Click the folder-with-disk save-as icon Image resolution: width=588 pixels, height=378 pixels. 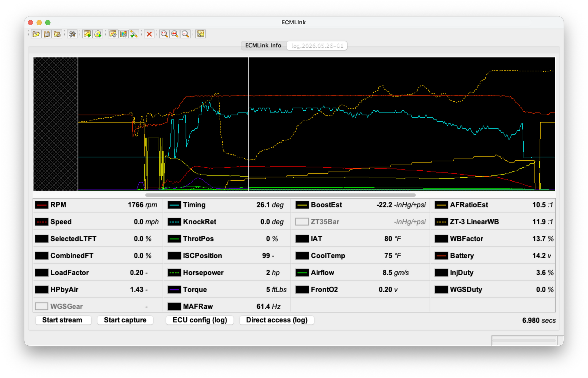click(57, 34)
